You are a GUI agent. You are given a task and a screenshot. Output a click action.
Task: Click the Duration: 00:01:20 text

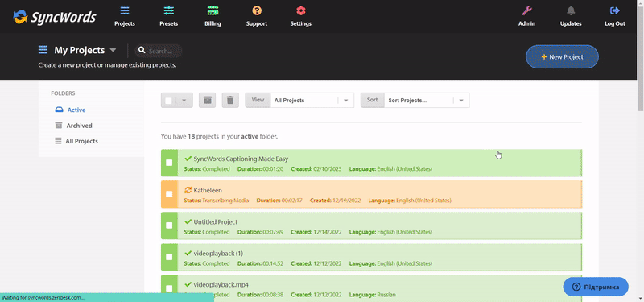coord(260,169)
